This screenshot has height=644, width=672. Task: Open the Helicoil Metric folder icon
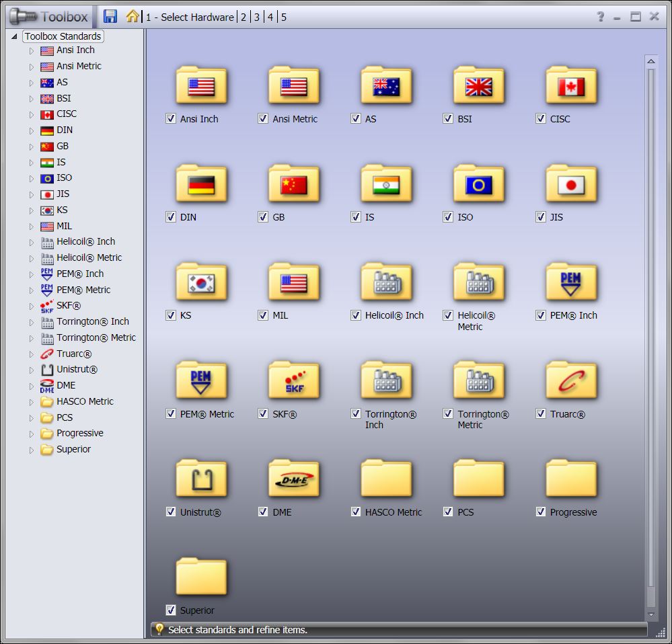[479, 282]
